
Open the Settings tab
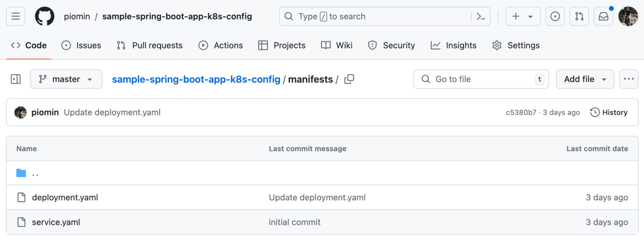(x=516, y=45)
